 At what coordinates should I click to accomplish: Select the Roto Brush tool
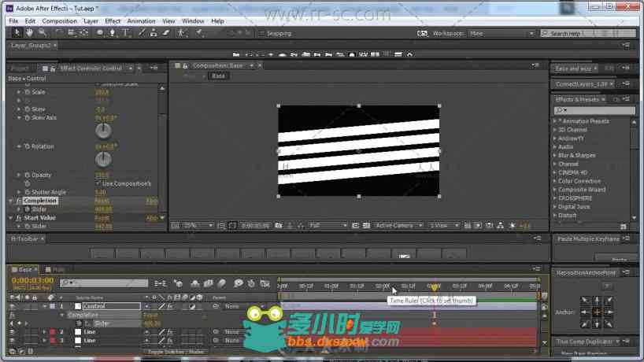tap(182, 33)
